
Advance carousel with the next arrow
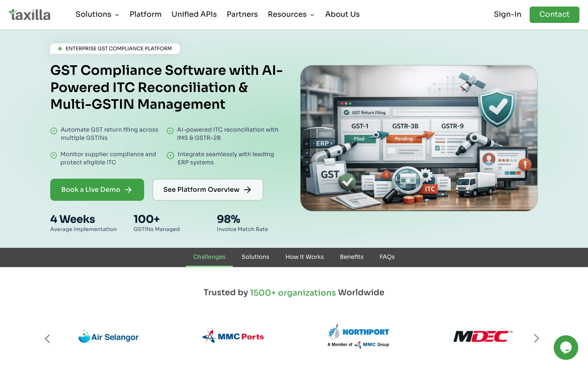(x=537, y=338)
